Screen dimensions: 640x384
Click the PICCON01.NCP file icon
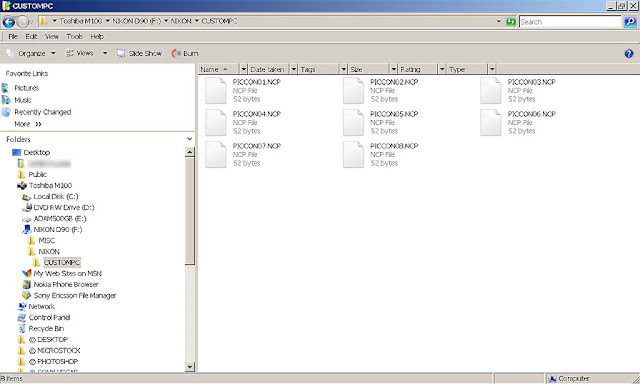(x=216, y=91)
